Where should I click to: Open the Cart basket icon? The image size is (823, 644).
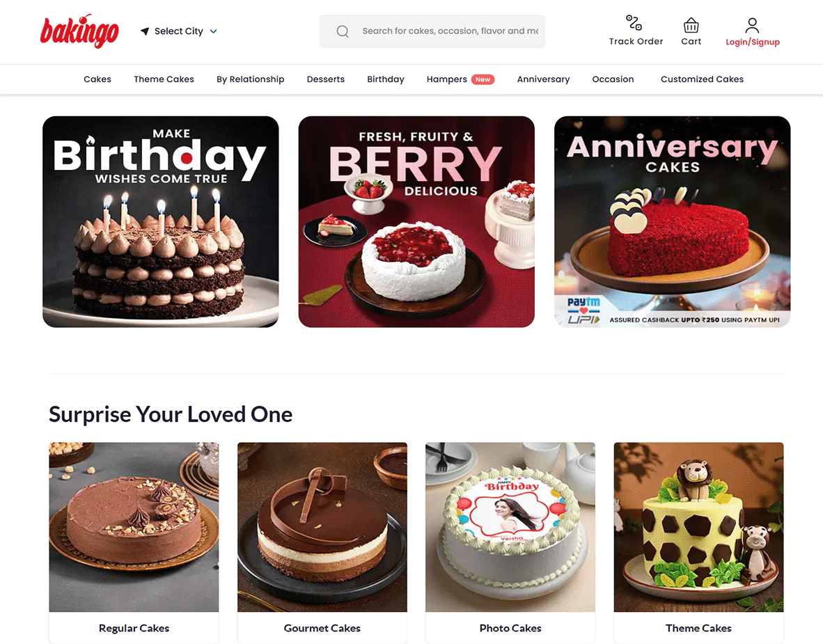[691, 24]
